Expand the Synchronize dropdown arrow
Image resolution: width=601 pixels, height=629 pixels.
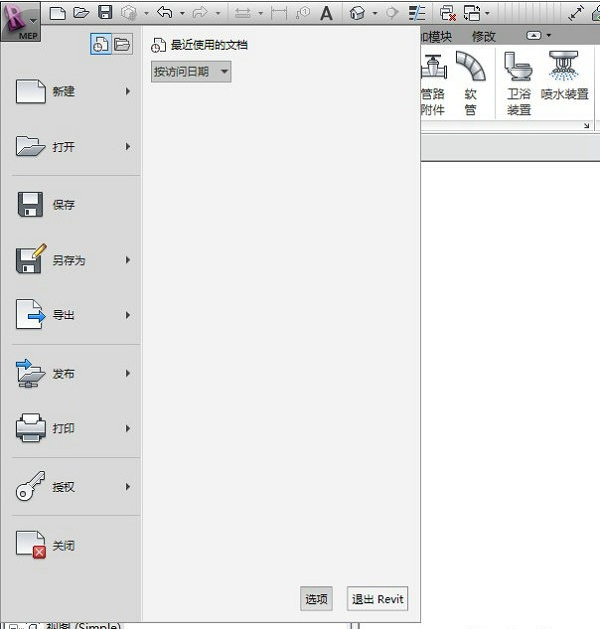tap(146, 13)
